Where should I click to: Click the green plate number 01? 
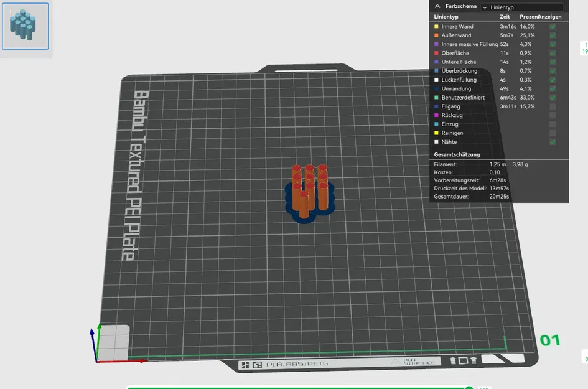tap(550, 340)
